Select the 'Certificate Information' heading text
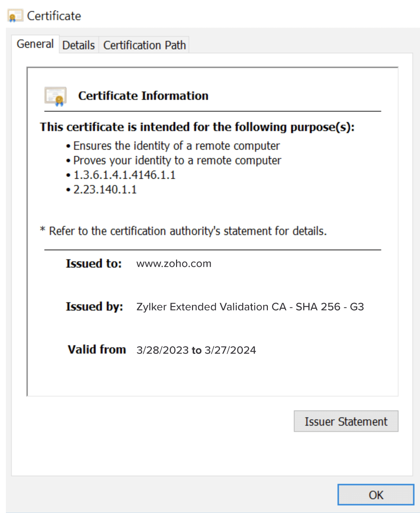This screenshot has height=513, width=420. click(143, 96)
